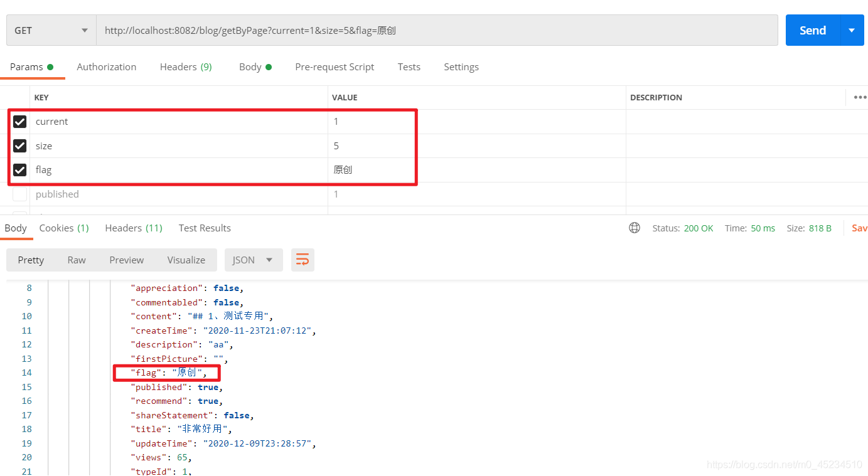Click the "description": "aa" line
The image size is (868, 476).
click(x=182, y=344)
